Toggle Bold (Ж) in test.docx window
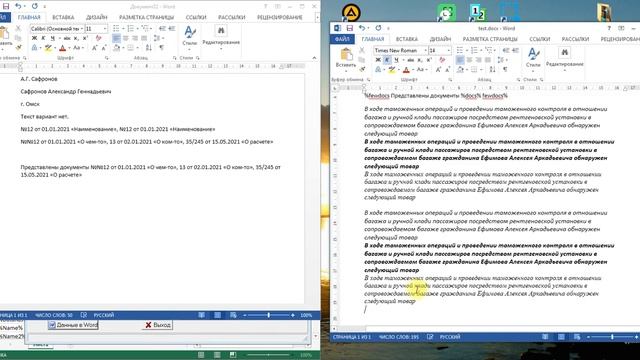 pos(378,60)
